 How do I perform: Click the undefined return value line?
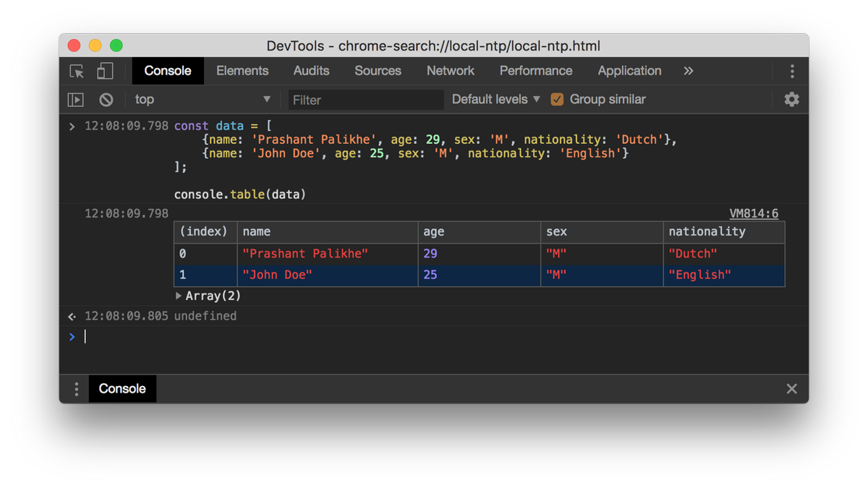pos(205,316)
